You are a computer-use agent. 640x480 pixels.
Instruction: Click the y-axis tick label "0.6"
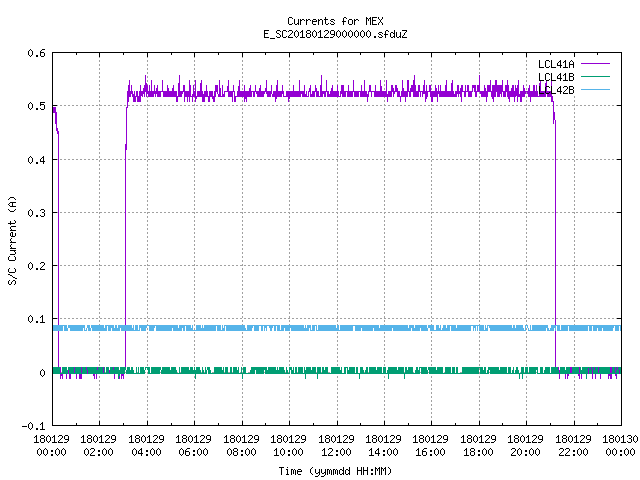[x=36, y=53]
